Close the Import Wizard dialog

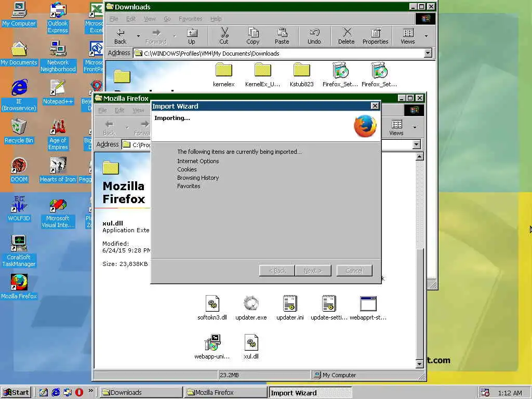375,106
